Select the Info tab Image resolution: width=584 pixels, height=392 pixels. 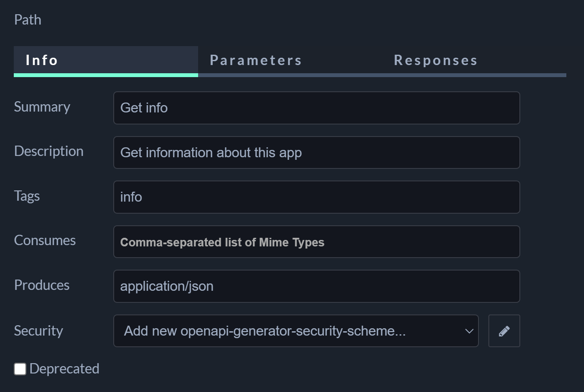tap(42, 60)
